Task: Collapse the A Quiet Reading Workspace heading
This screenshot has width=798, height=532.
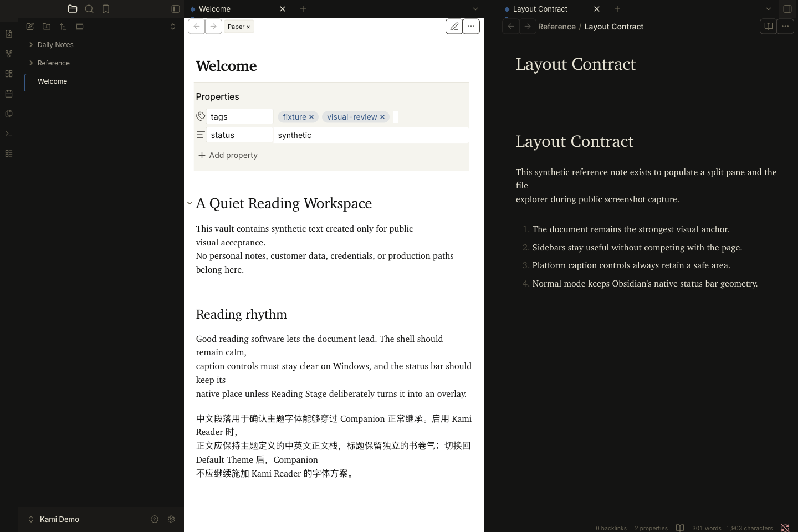Action: pyautogui.click(x=190, y=203)
